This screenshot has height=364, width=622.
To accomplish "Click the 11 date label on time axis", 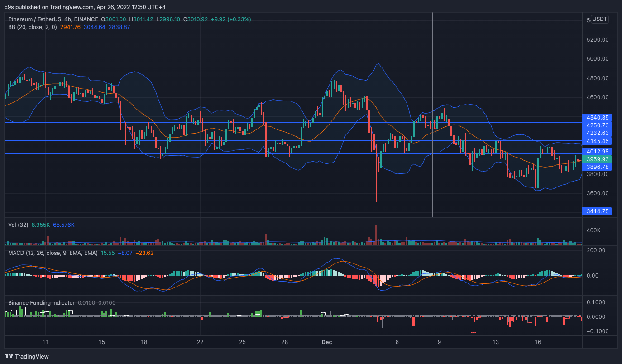I will [x=45, y=342].
